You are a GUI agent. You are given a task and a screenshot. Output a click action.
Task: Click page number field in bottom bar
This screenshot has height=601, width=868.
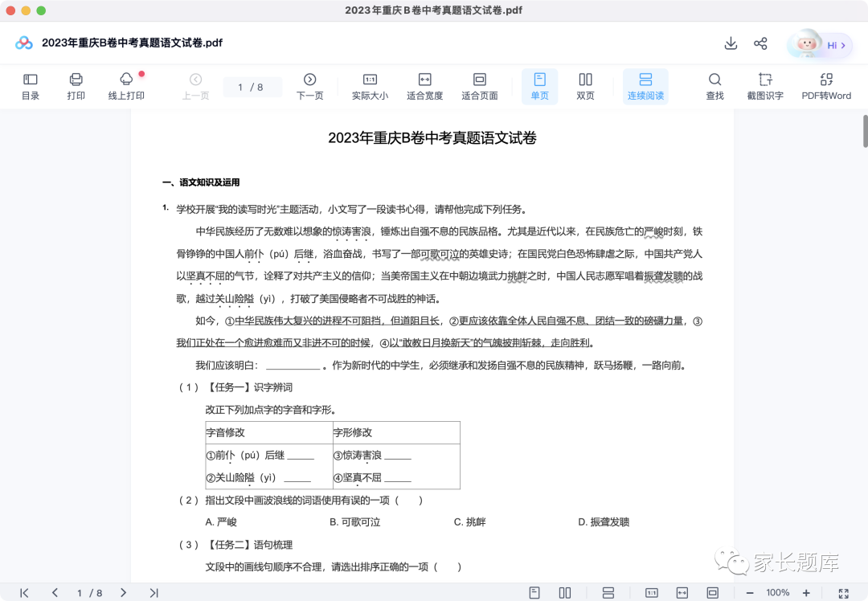pos(89,593)
